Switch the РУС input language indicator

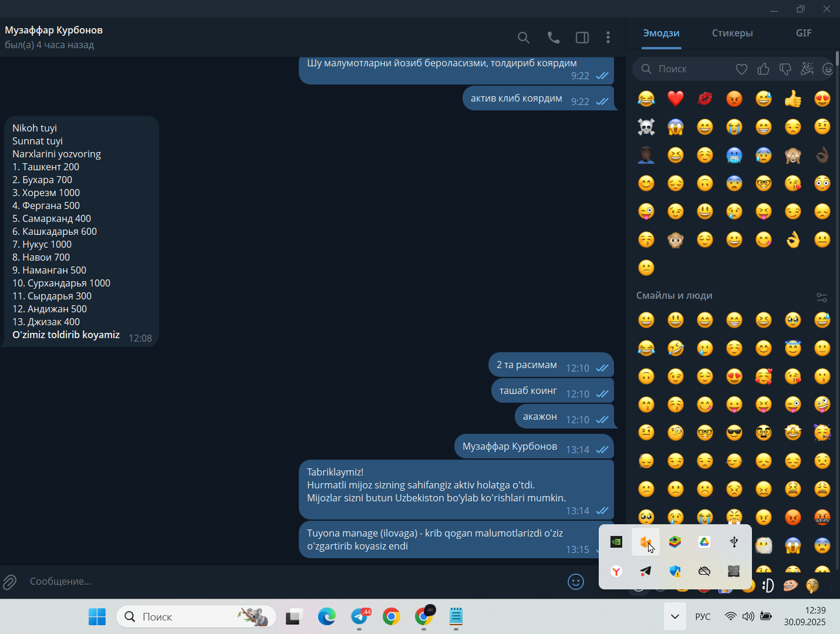click(703, 616)
